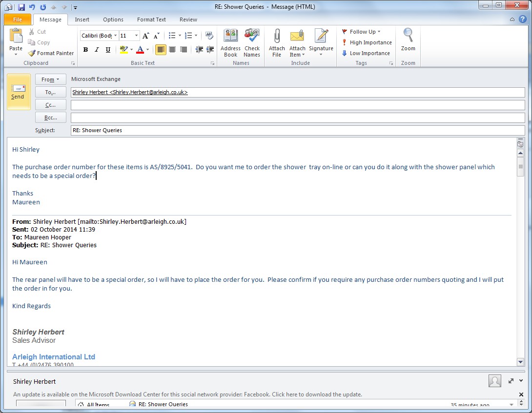
Task: Toggle italic formatting
Action: coord(97,50)
